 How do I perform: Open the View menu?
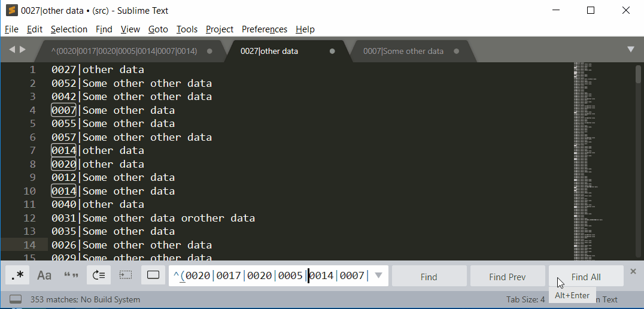coord(130,29)
